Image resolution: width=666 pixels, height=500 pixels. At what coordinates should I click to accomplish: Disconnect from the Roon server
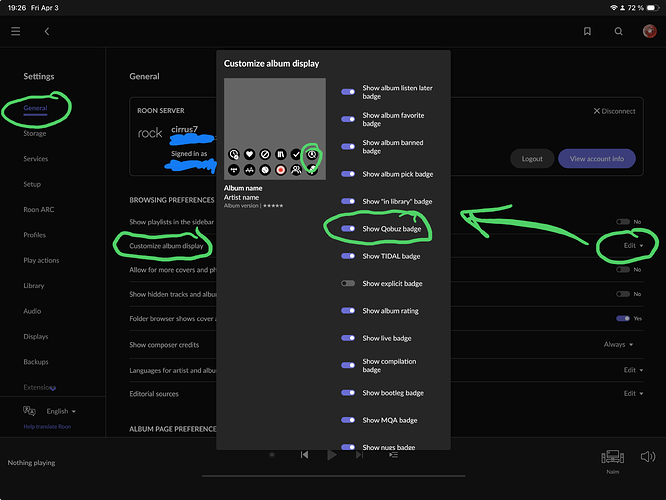click(614, 111)
